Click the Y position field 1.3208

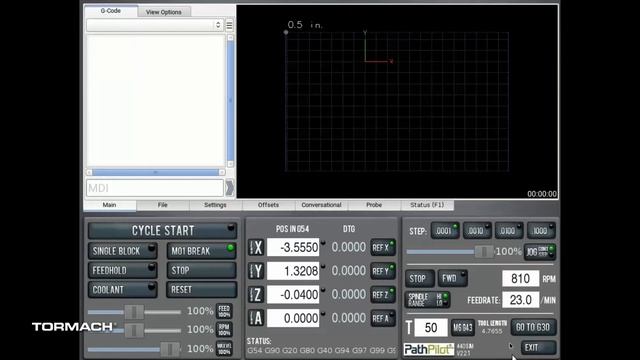pyautogui.click(x=293, y=271)
